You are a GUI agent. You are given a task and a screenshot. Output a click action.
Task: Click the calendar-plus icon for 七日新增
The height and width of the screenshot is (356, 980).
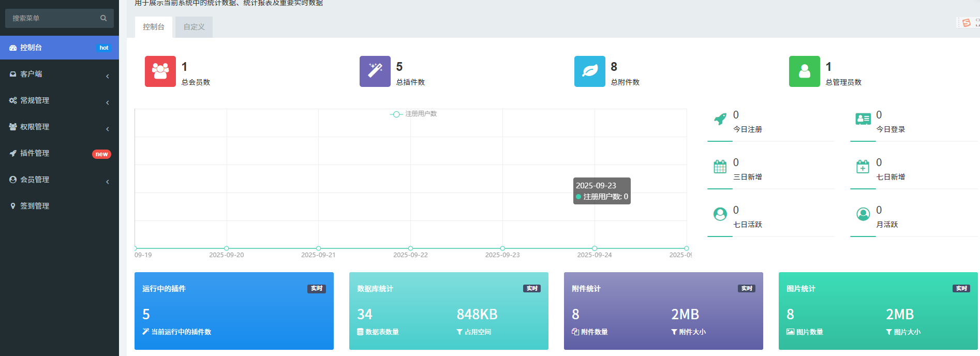863,167
